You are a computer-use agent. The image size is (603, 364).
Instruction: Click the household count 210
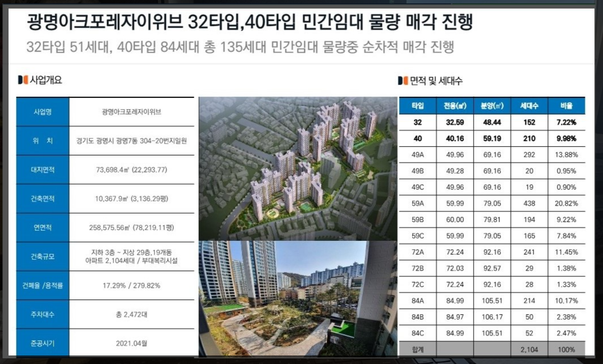coord(529,138)
